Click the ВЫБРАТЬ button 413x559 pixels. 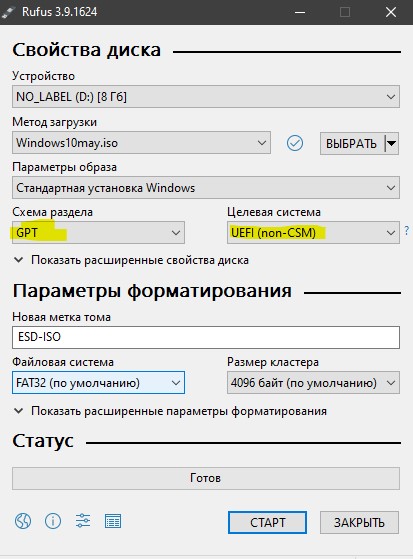[352, 143]
